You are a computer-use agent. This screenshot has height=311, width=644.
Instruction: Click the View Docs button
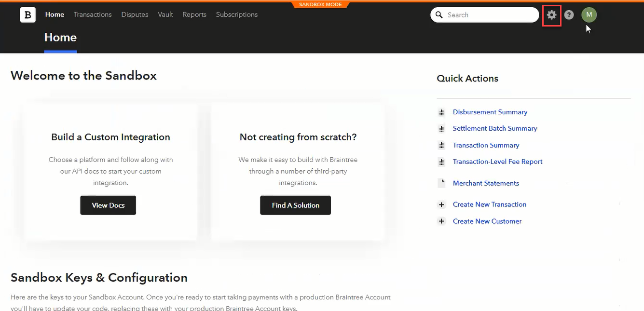(x=108, y=205)
